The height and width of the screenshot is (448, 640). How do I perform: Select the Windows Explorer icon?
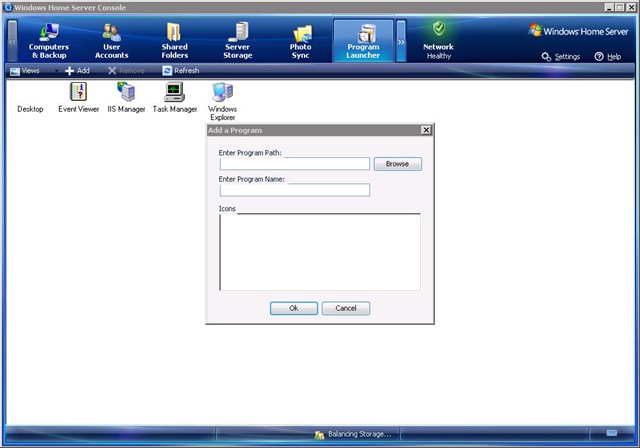click(222, 101)
